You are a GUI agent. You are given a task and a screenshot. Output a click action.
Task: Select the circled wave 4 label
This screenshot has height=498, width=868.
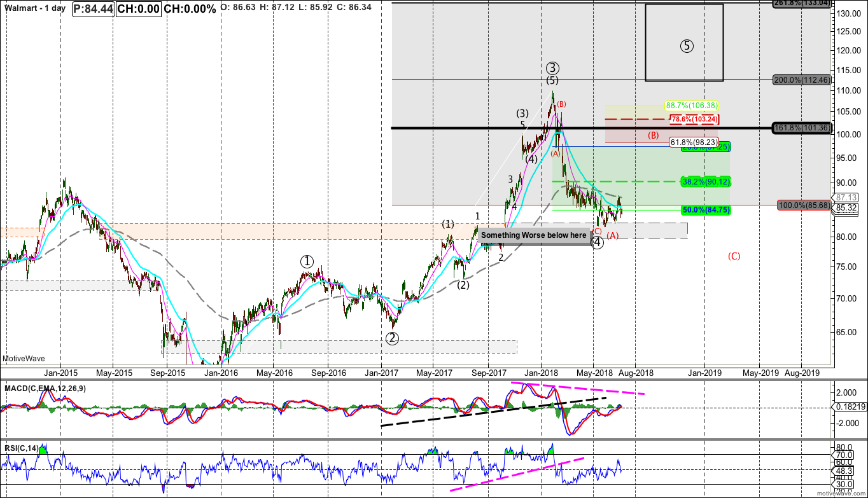597,242
